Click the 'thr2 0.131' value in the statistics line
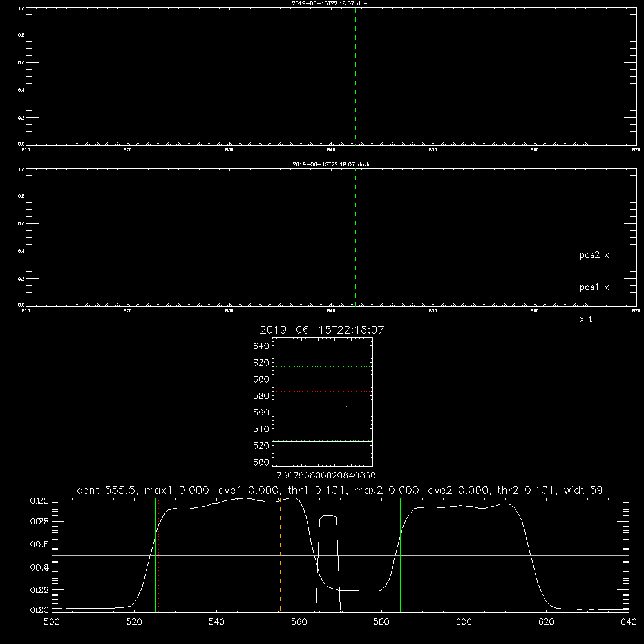The height and width of the screenshot is (644, 644). click(528, 490)
